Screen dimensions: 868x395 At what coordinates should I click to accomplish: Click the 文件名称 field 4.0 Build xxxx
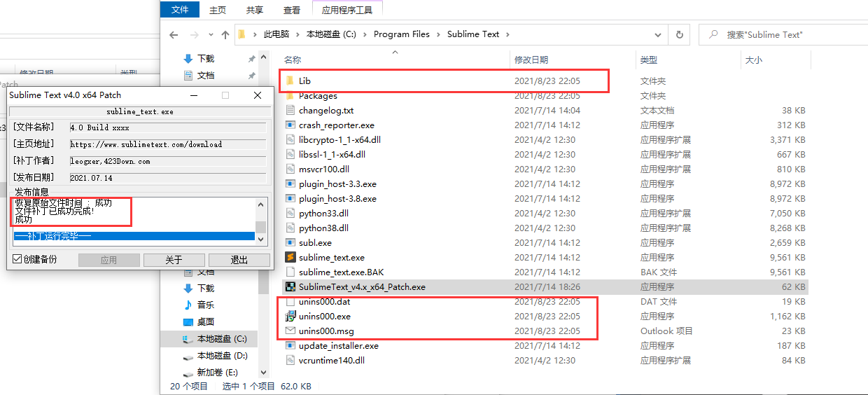(168, 127)
